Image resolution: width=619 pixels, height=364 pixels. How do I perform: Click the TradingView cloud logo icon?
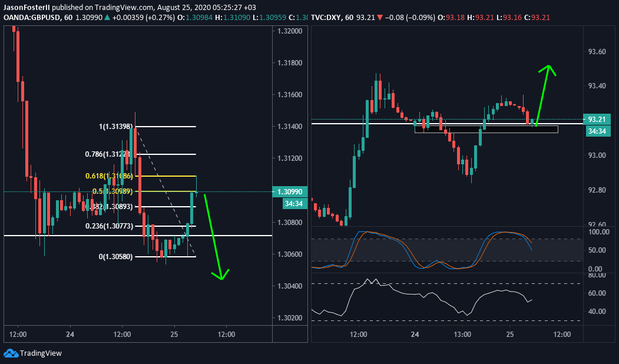tap(11, 353)
